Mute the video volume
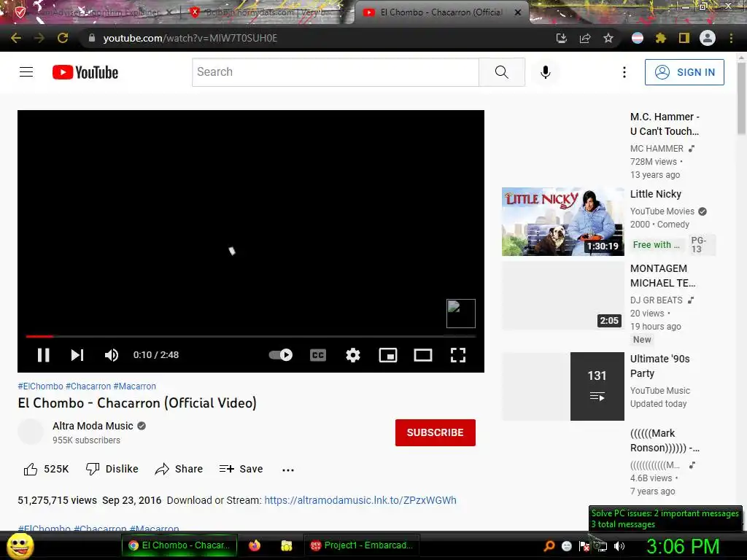 [112, 355]
